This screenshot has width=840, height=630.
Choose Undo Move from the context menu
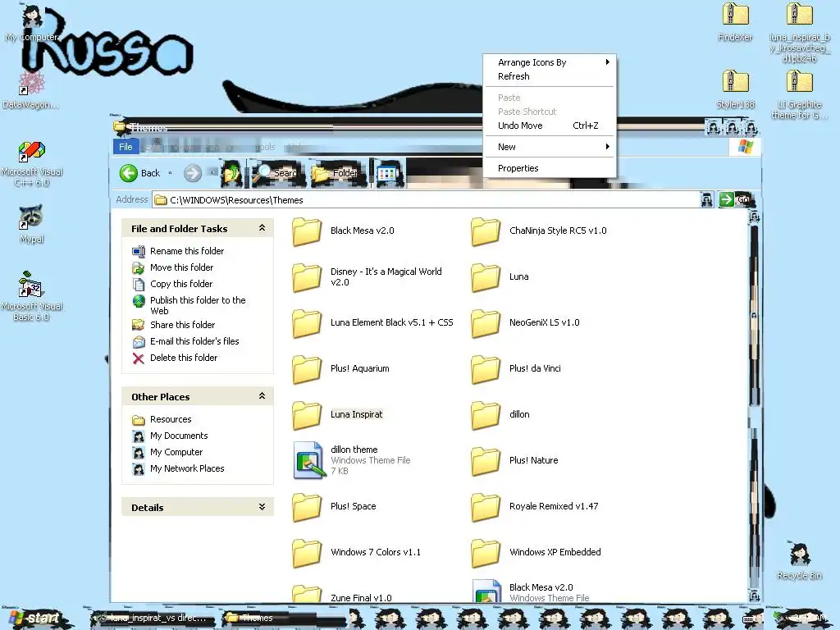549,126
